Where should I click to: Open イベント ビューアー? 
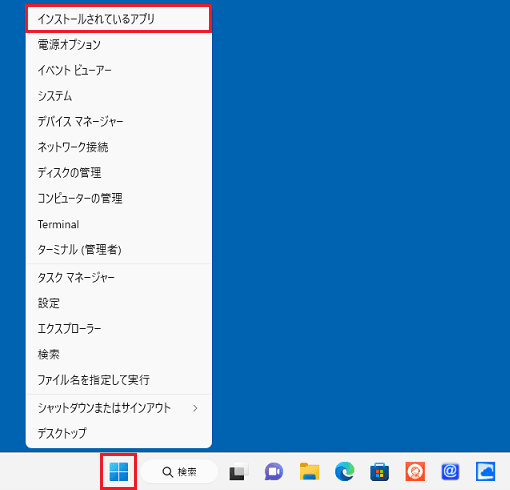pos(119,70)
